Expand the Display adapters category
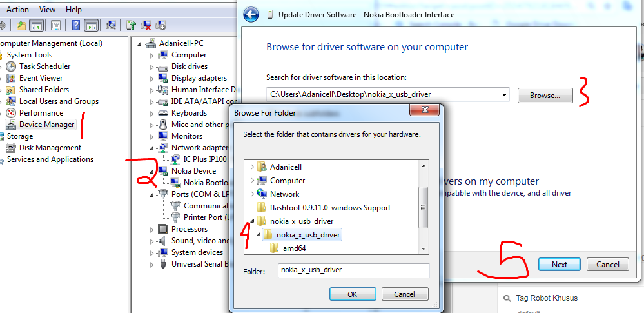Viewport: 644px width, 313px height. [151, 78]
